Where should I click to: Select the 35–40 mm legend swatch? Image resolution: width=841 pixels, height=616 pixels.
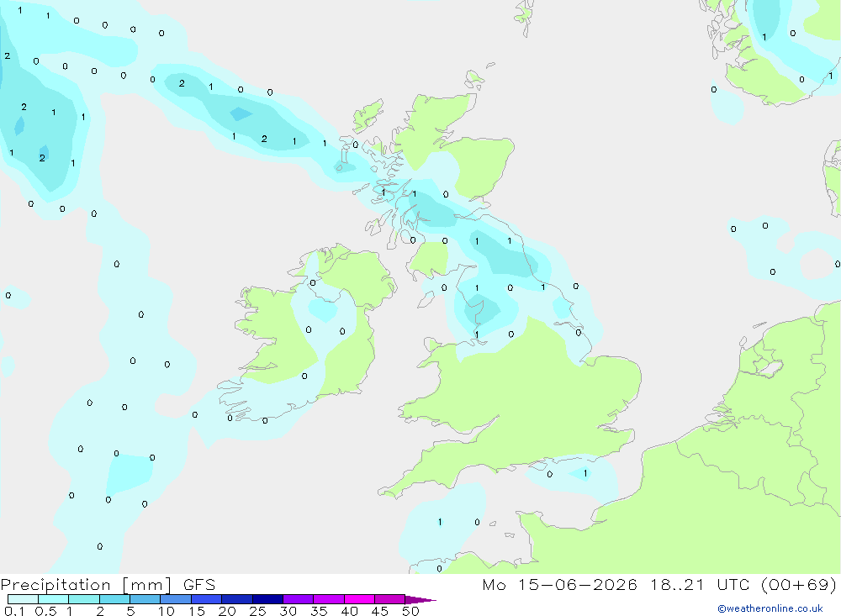[329, 599]
